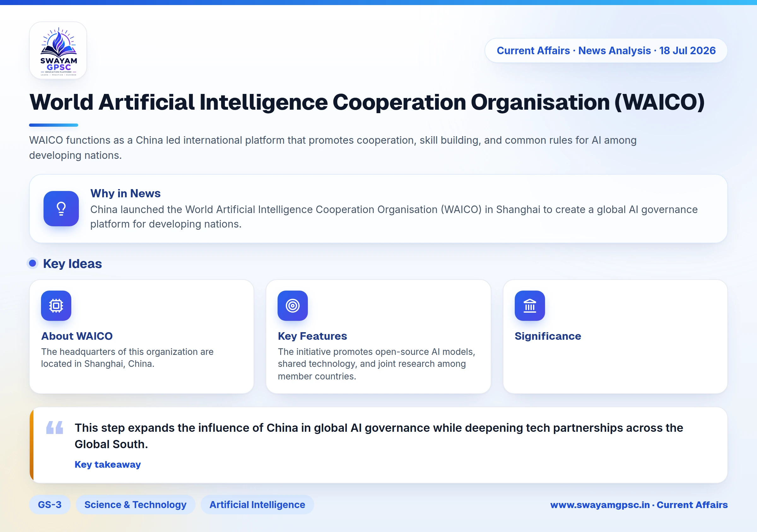Click the 'WAICO functions as a China led' subtitle

click(x=333, y=147)
